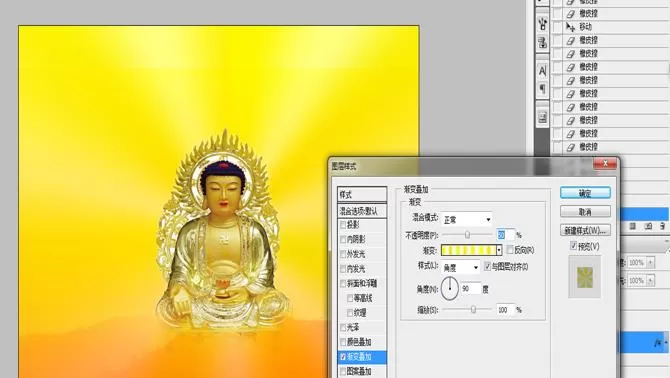This screenshot has width=670, height=378.
Task: Open the Clone Source panel icon
Action: tap(543, 42)
